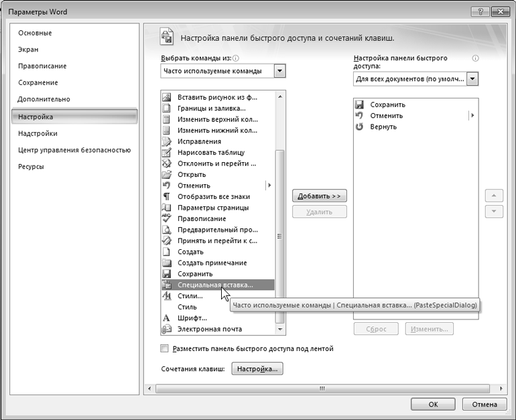This screenshot has height=420, width=516.
Task: Click the Track Changes (Исправления) icon
Action: point(167,141)
